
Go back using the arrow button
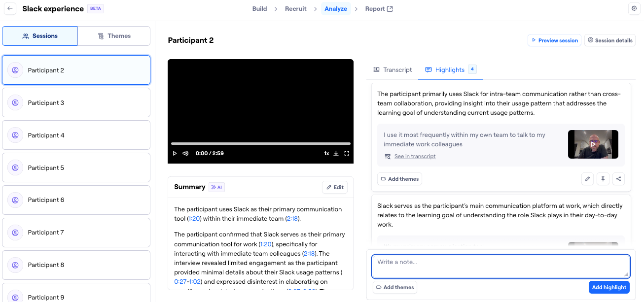click(10, 9)
